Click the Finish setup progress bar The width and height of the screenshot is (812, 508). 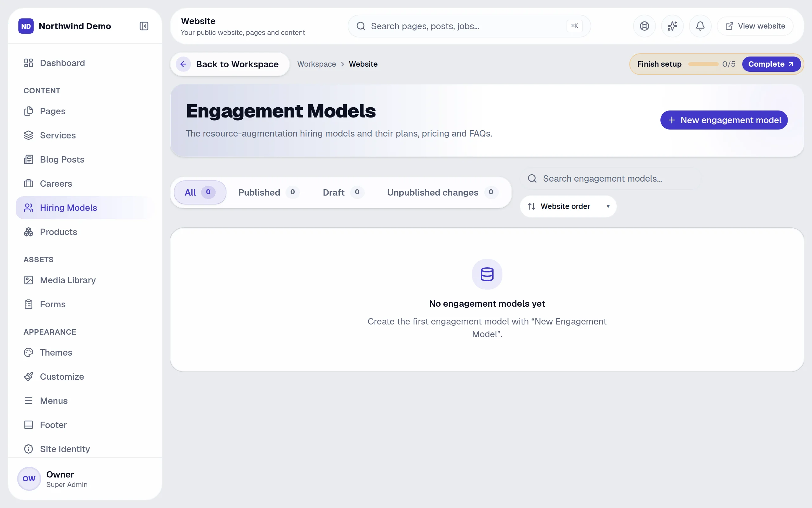[x=703, y=64]
